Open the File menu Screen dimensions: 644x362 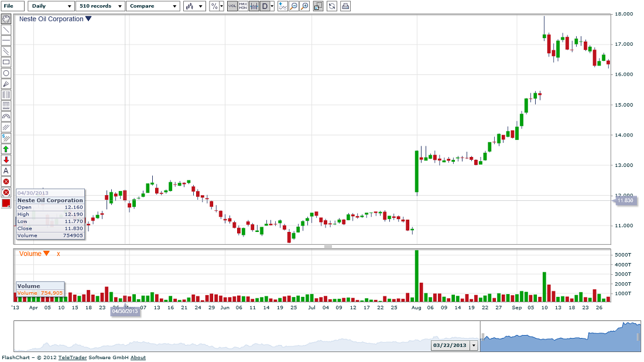tap(13, 6)
